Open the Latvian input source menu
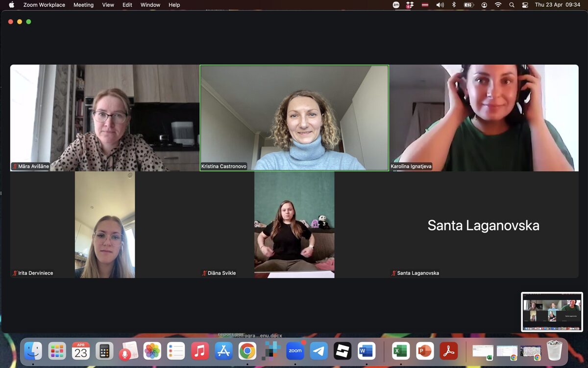The image size is (588, 368). click(x=424, y=5)
